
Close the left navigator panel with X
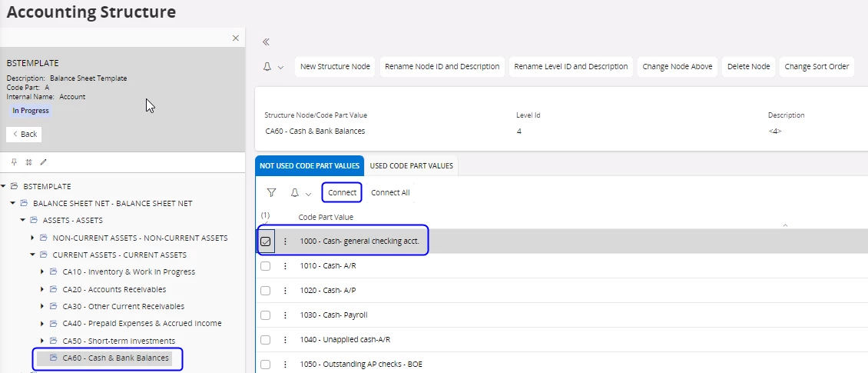(236, 38)
